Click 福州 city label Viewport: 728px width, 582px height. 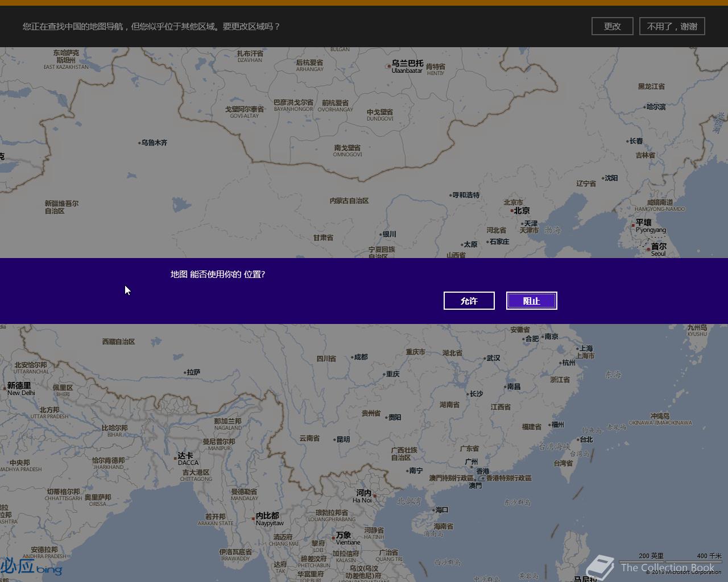(x=557, y=425)
